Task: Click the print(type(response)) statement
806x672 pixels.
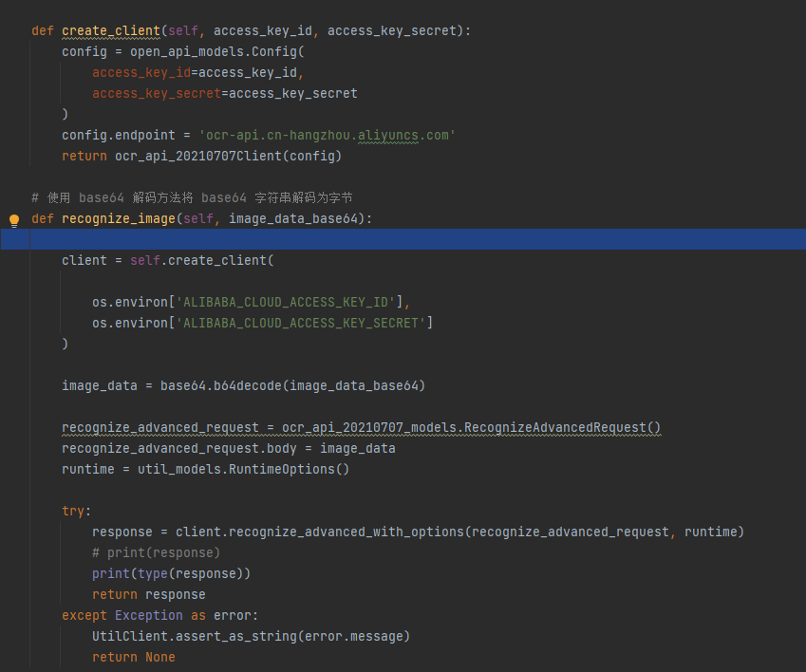Action: (171, 574)
